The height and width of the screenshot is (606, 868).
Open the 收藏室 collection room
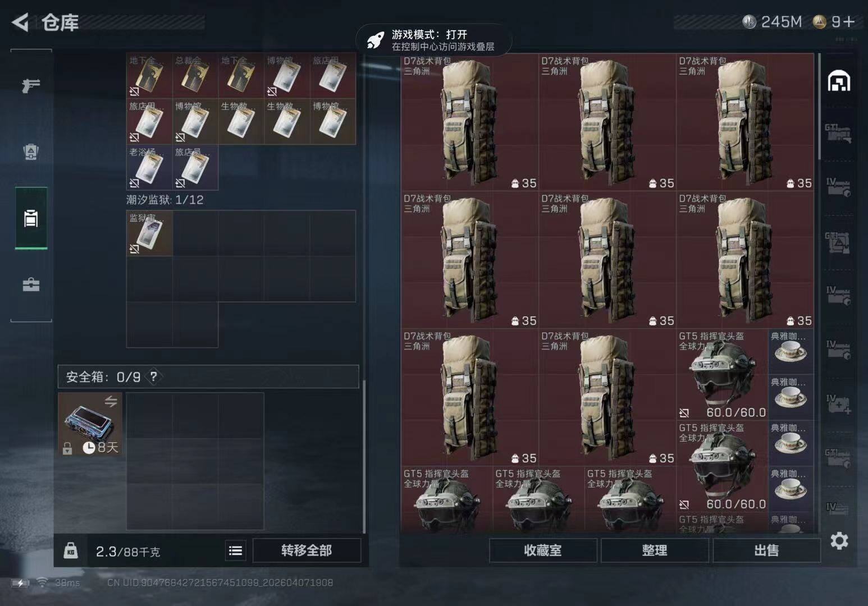[543, 550]
